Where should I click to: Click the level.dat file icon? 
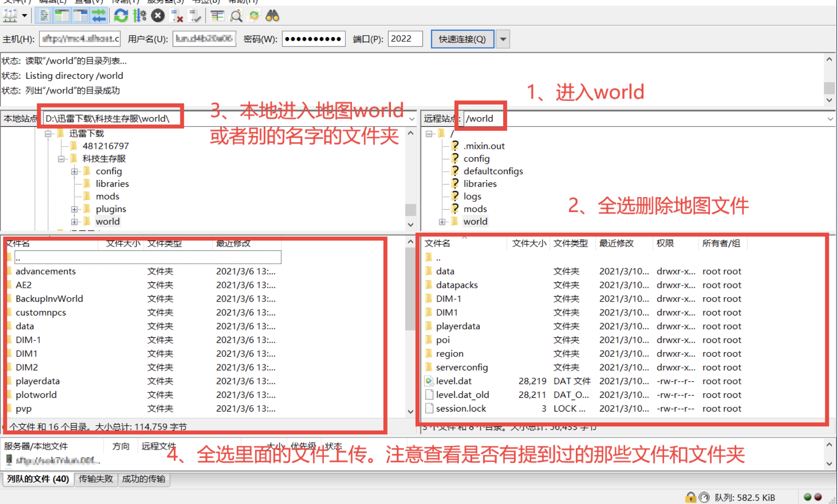[x=429, y=381]
